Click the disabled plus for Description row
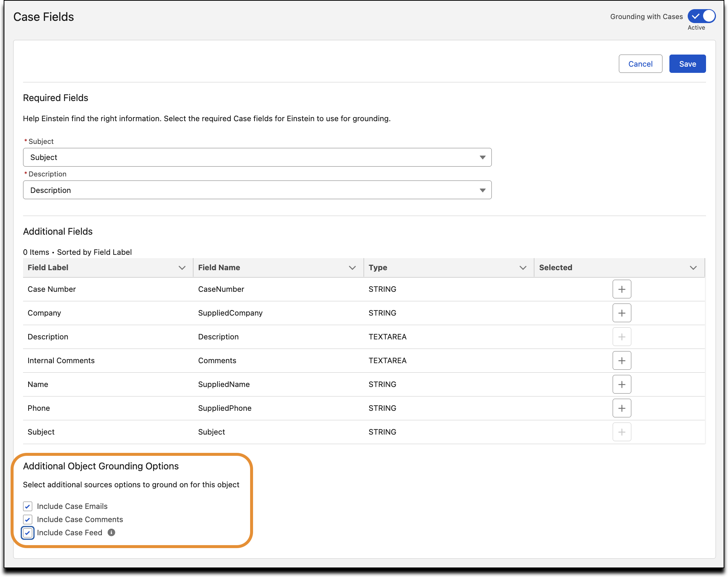The width and height of the screenshot is (728, 577). (x=621, y=337)
